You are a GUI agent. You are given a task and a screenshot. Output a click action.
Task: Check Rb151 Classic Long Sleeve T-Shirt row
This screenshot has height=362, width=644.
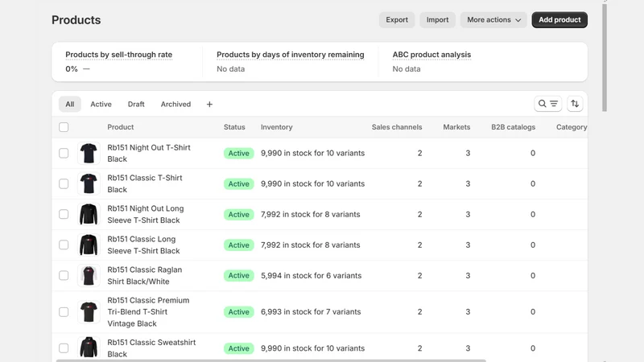pyautogui.click(x=64, y=245)
